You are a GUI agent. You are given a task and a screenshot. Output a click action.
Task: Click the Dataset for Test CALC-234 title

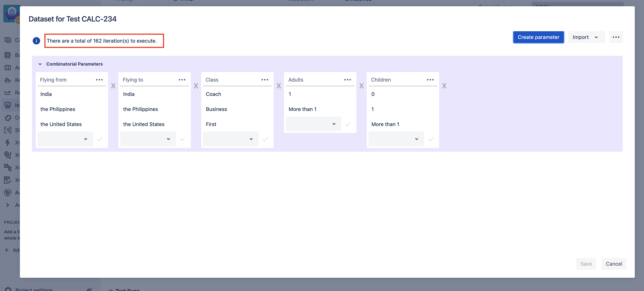[72, 19]
